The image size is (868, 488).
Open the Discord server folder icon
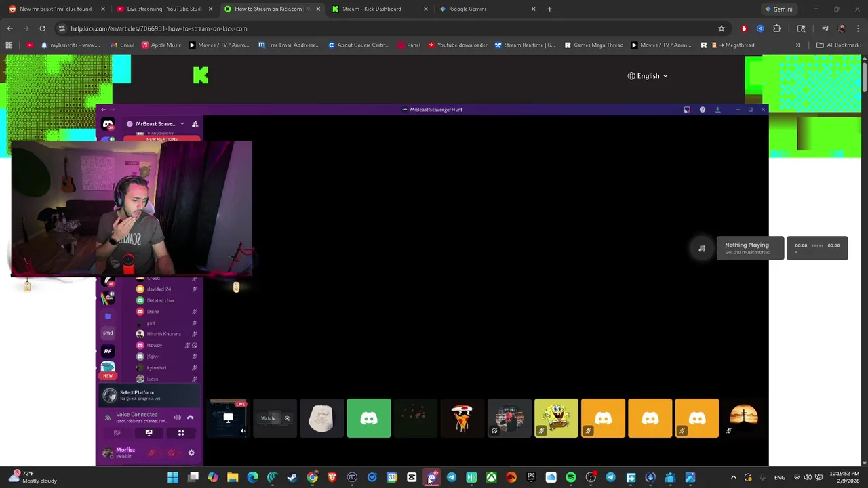(x=108, y=316)
